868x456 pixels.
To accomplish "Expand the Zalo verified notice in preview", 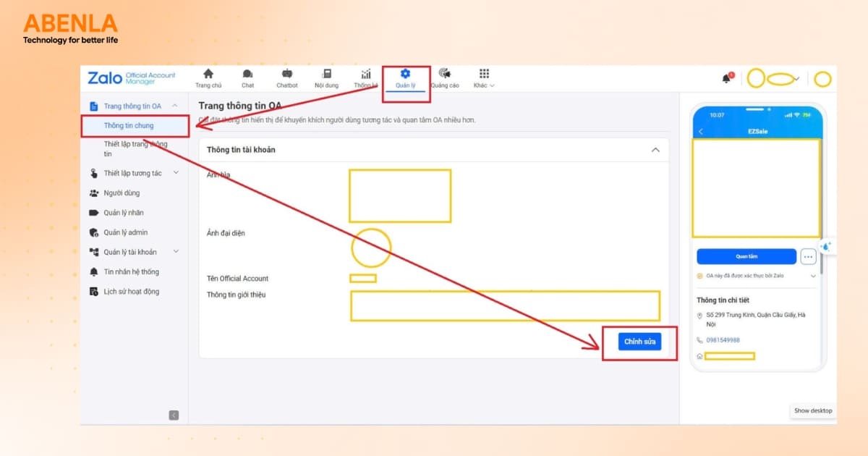I will (x=812, y=276).
